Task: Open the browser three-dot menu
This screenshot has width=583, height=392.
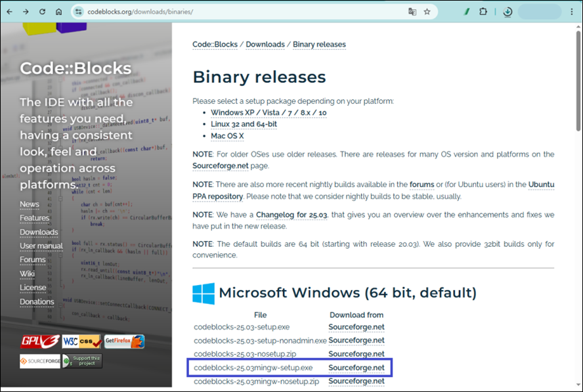Action: coord(571,12)
